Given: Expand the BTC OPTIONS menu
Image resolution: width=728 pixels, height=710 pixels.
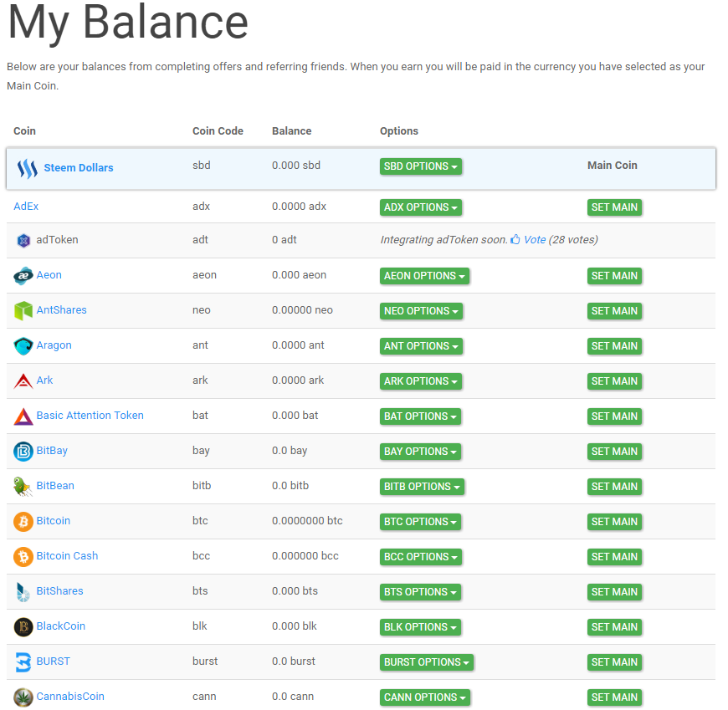Looking at the screenshot, I should [x=420, y=522].
